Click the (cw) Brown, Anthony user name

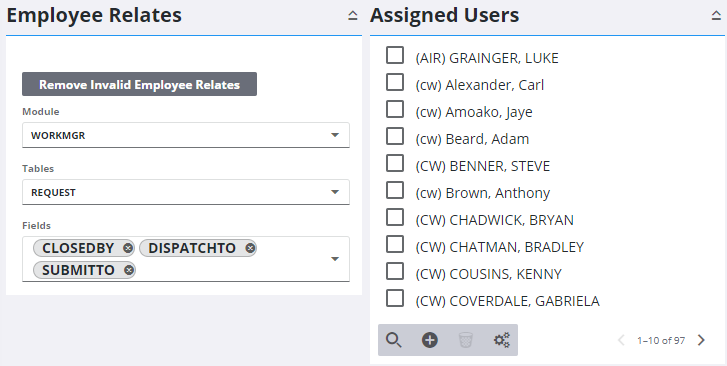[483, 193]
